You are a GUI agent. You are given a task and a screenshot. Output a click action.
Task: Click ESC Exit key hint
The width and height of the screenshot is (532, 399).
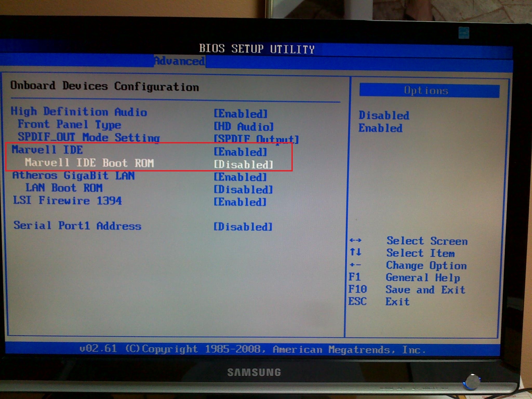point(357,301)
